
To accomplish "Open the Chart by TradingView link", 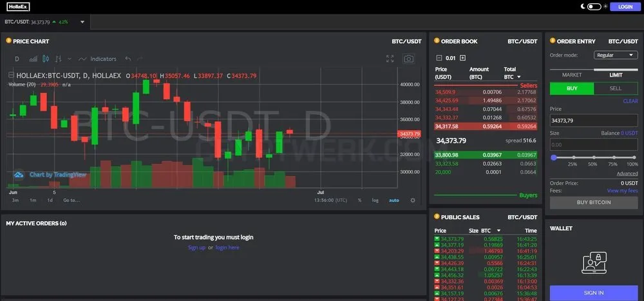I will [x=58, y=175].
